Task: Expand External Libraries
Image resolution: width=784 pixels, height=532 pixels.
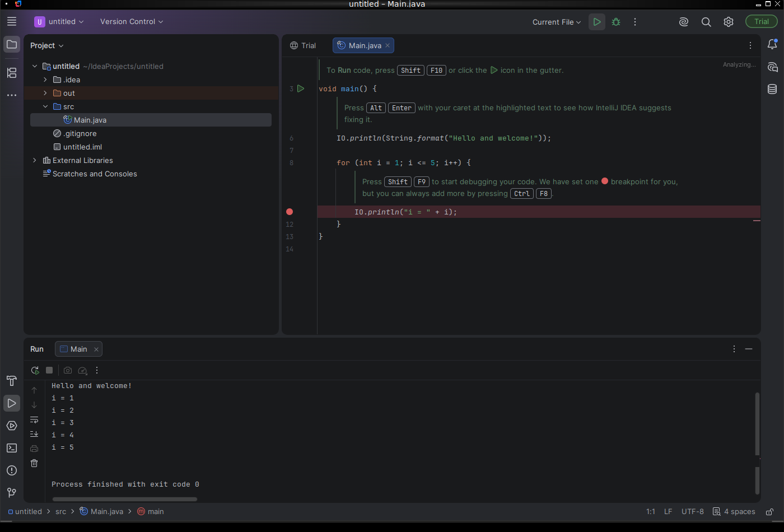Action: [x=35, y=160]
